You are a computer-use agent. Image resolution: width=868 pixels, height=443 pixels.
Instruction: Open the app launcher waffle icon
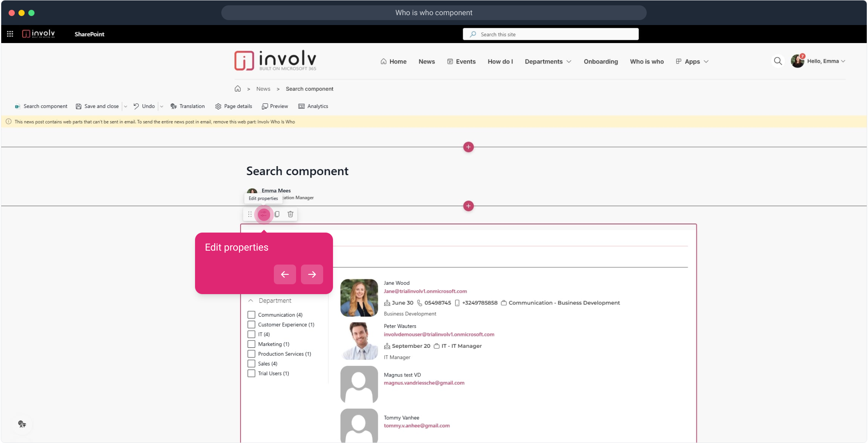pyautogui.click(x=10, y=34)
